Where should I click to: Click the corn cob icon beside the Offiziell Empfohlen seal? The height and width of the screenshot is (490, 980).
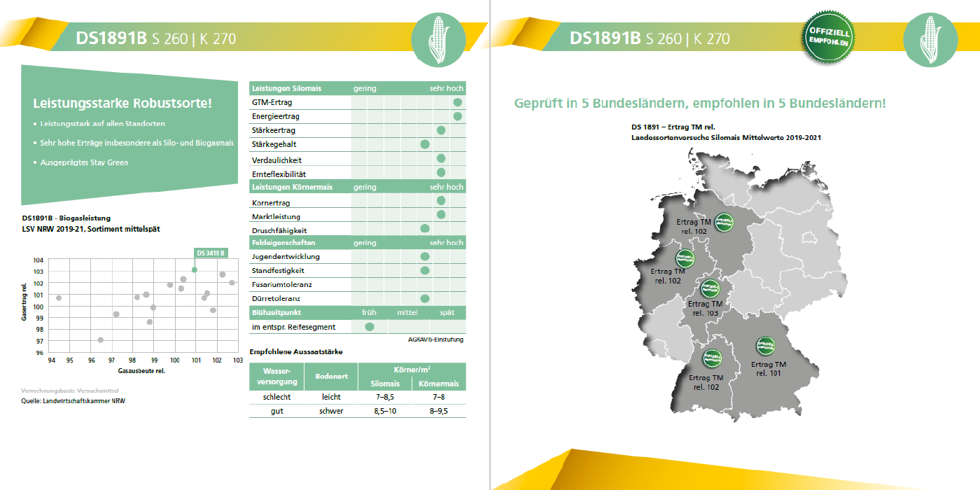(930, 39)
